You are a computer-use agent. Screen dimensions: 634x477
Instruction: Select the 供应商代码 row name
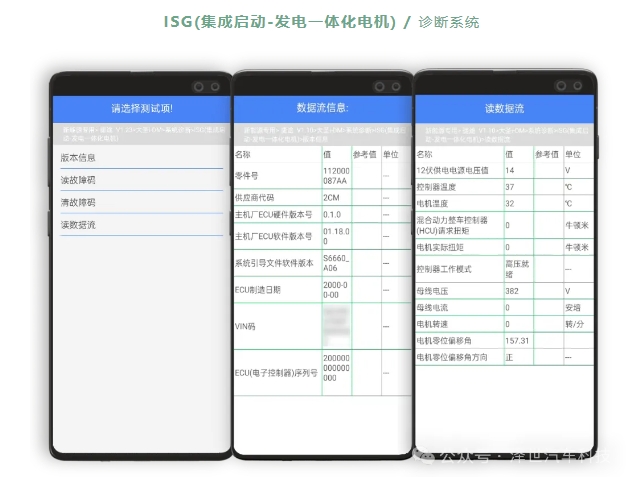(x=254, y=198)
